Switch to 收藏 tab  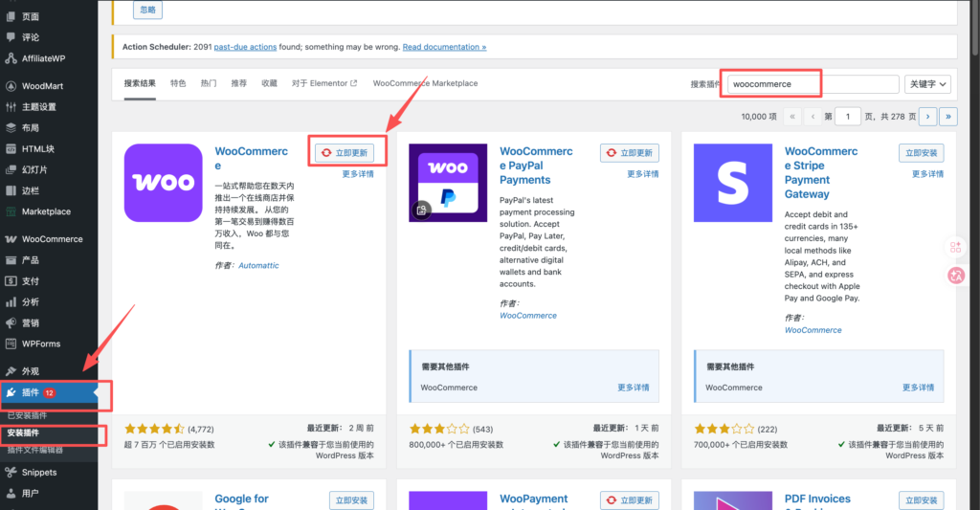(x=269, y=83)
